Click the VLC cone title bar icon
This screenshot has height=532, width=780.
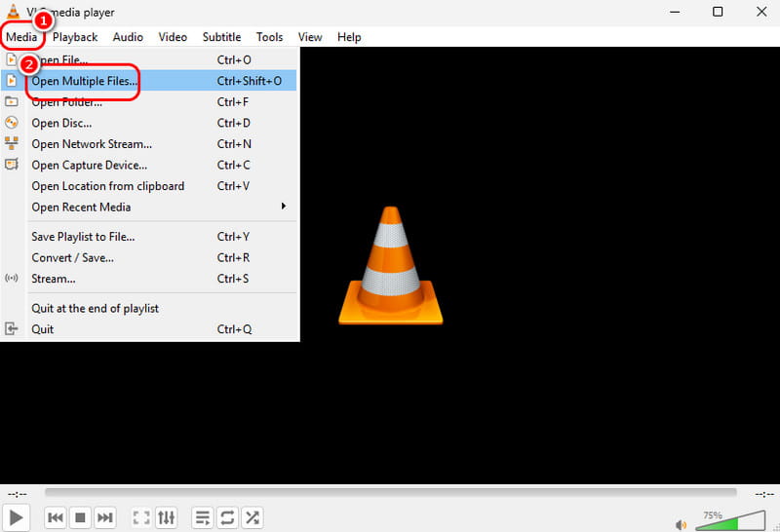pos(14,12)
